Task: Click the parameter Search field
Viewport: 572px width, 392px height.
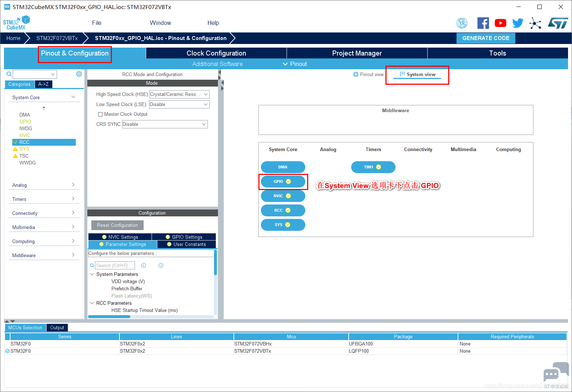Action: coord(115,265)
